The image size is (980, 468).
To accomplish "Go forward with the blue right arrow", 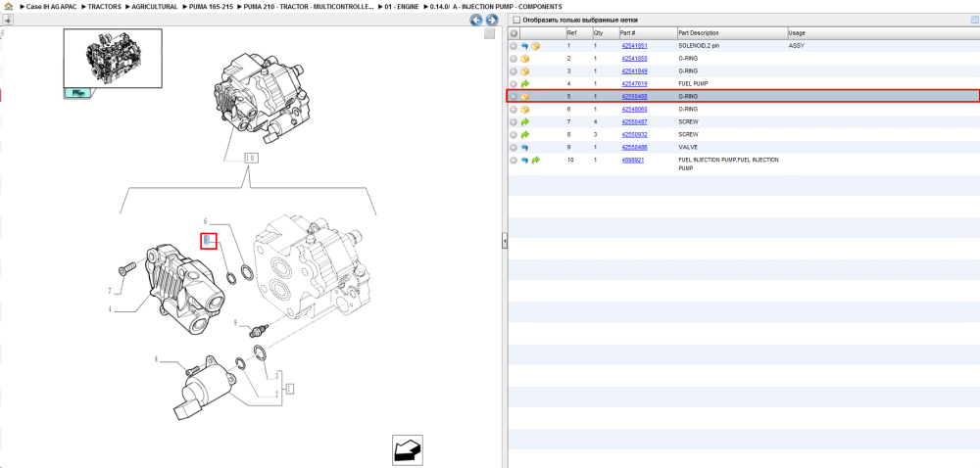I will pyautogui.click(x=492, y=20).
